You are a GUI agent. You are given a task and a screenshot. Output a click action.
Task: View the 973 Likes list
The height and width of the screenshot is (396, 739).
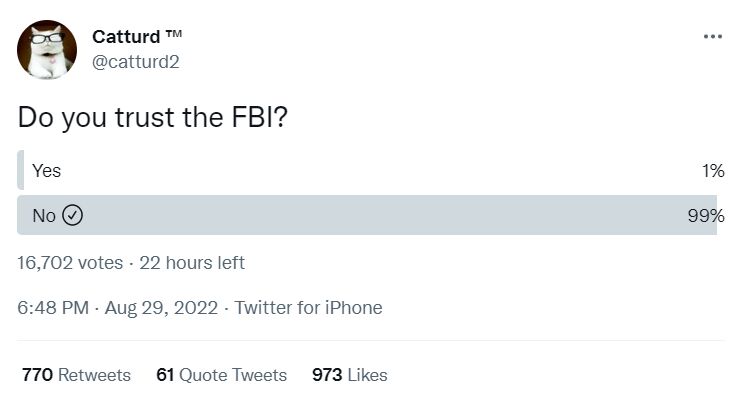pos(350,375)
